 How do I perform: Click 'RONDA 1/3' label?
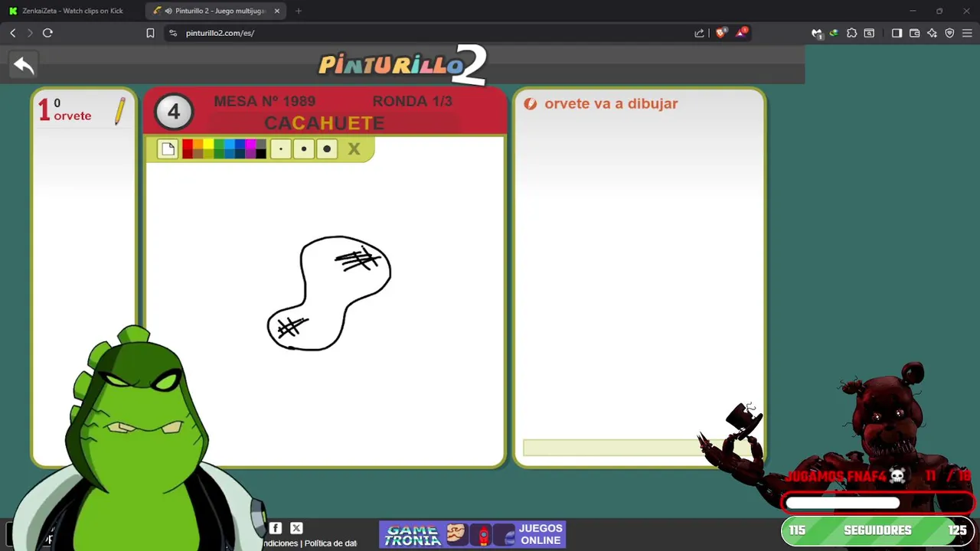[413, 101]
